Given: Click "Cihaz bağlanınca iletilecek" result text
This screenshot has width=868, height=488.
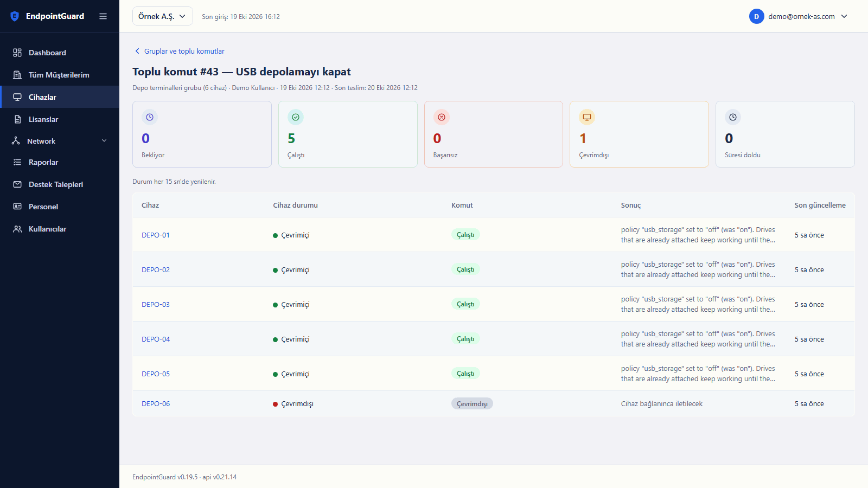Looking at the screenshot, I should click(x=662, y=404).
